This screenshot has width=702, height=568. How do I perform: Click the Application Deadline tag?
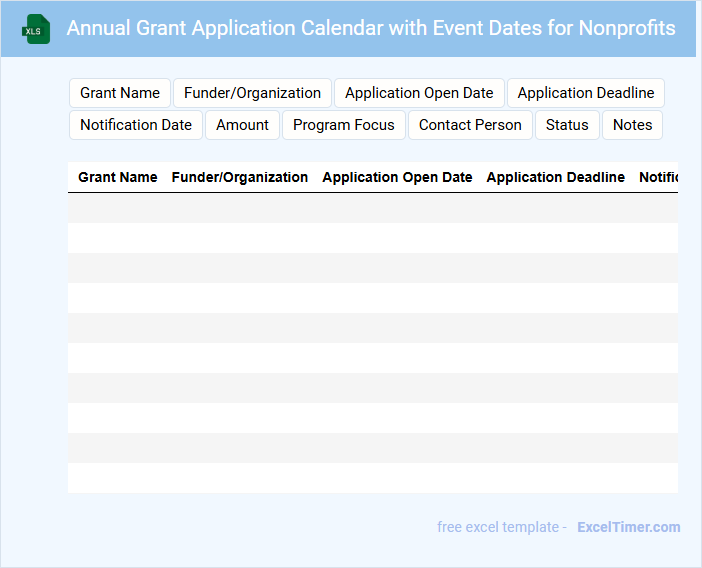point(585,93)
